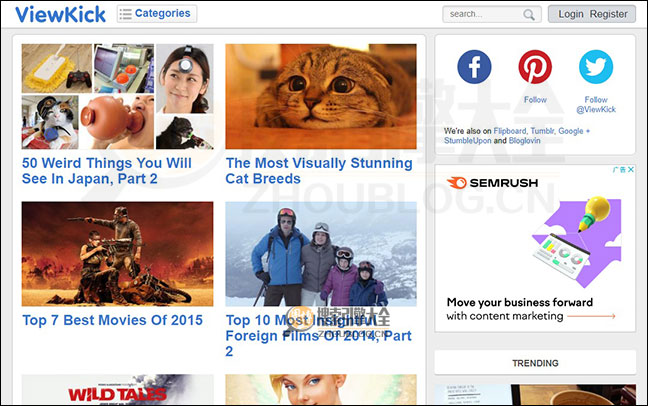Image resolution: width=648 pixels, height=406 pixels.
Task: Click Follow under the Pinterest icon
Action: pyautogui.click(x=535, y=100)
